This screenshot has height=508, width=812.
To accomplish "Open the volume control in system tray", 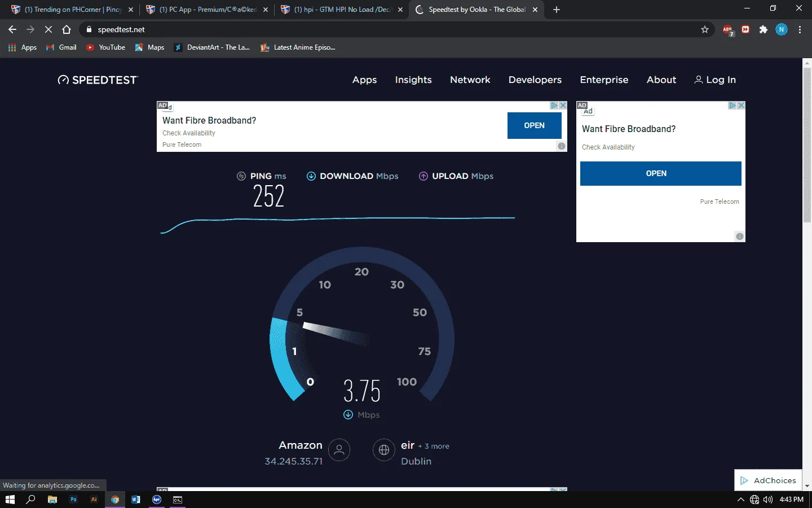I will pos(768,500).
